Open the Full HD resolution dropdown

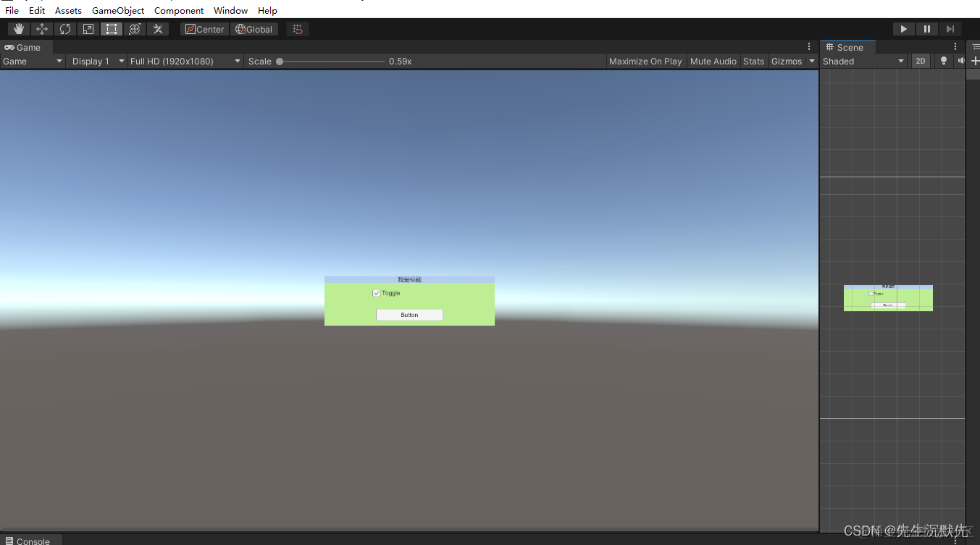tap(185, 62)
